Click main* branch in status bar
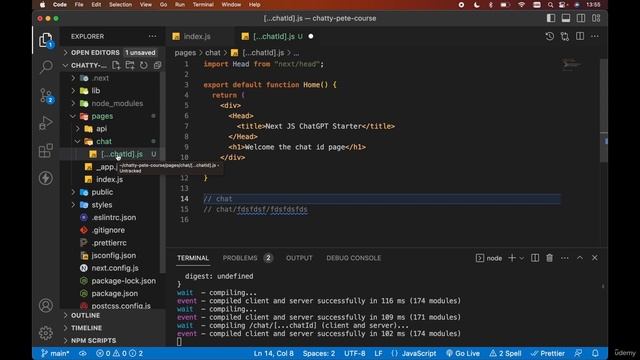This screenshot has height=360, width=640. (x=55, y=353)
